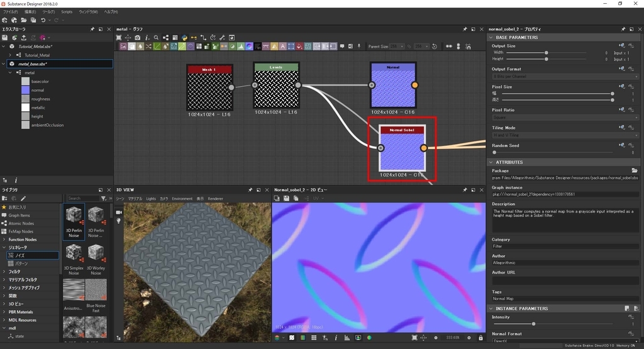
Task: Click the histogram icon in 2D view bottom bar
Action: [x=347, y=338]
